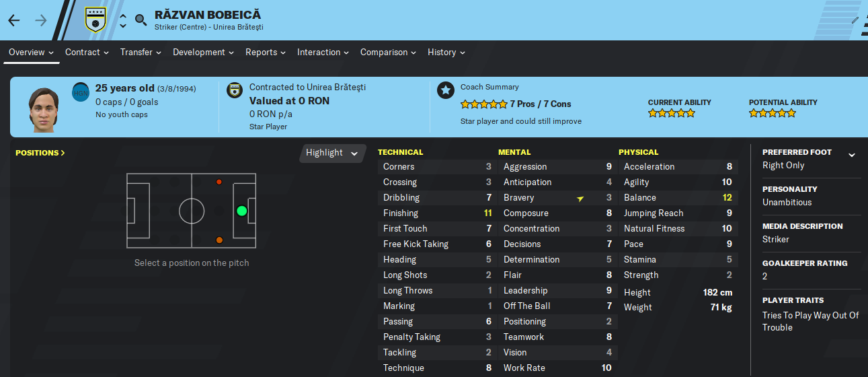This screenshot has width=868, height=377.
Task: Go forward with the right arrow
Action: pos(41,20)
